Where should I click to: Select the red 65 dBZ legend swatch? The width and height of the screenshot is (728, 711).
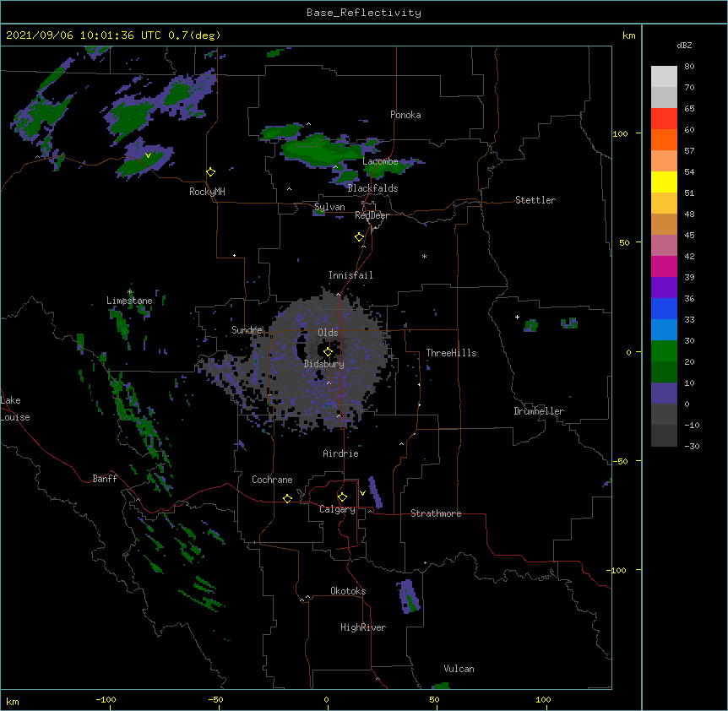[664, 118]
